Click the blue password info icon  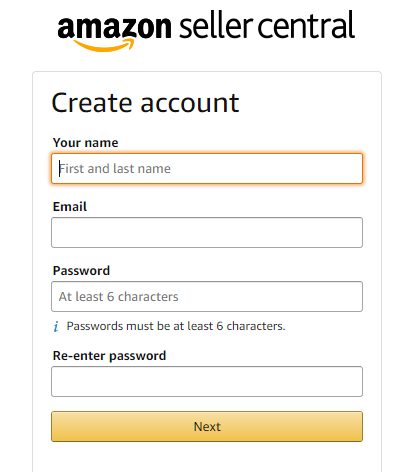click(x=56, y=326)
